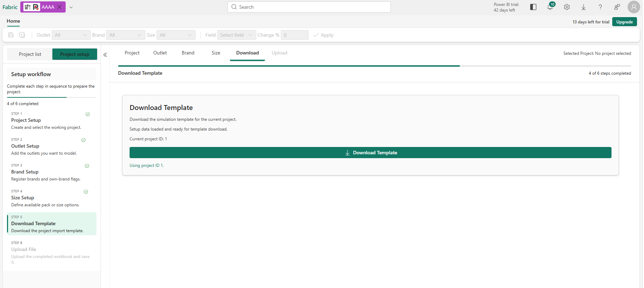This screenshot has width=644, height=288.
Task: Click the sidebar workflow progress bar
Action: (52, 97)
